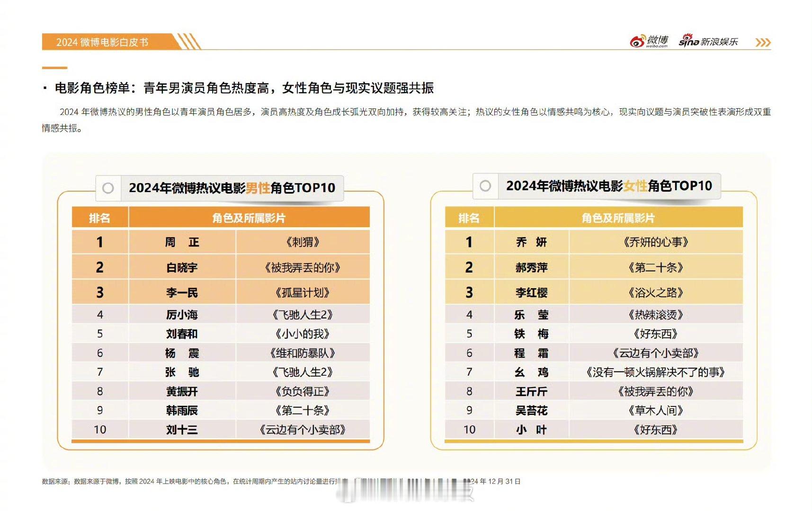Click 《好东西》 in 铁梅 row
This screenshot has width=812, height=511.
(656, 334)
